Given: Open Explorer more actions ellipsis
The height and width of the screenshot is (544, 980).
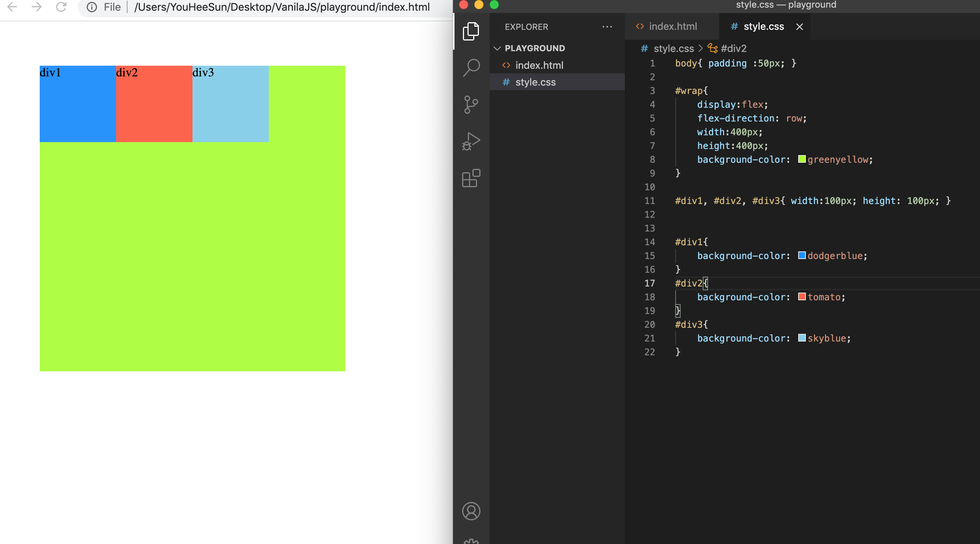Looking at the screenshot, I should coord(607,27).
